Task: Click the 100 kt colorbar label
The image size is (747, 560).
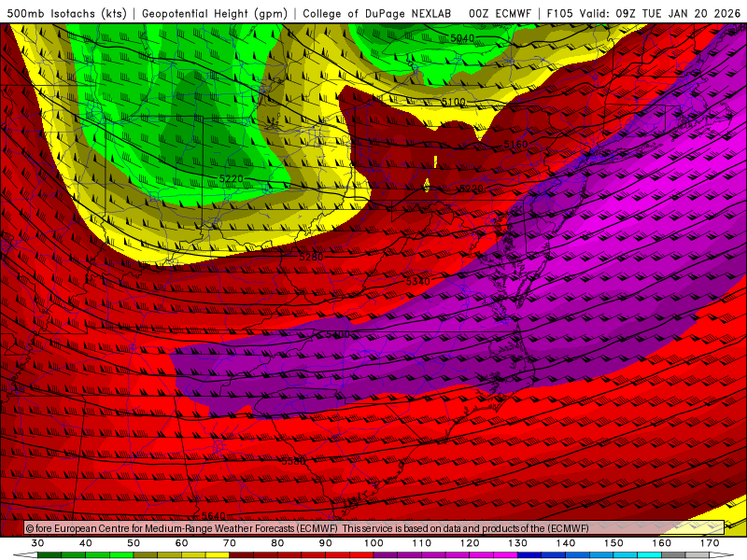Action: (x=374, y=543)
